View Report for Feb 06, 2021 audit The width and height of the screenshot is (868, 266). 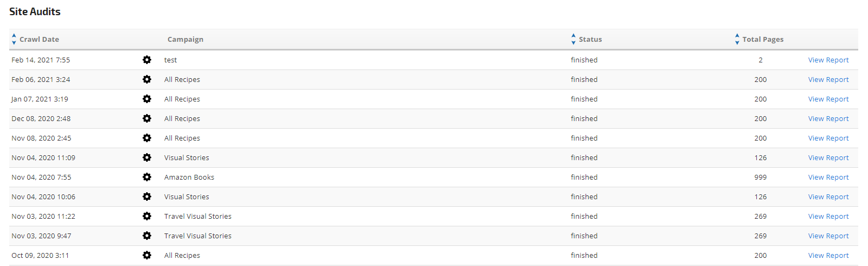(828, 79)
